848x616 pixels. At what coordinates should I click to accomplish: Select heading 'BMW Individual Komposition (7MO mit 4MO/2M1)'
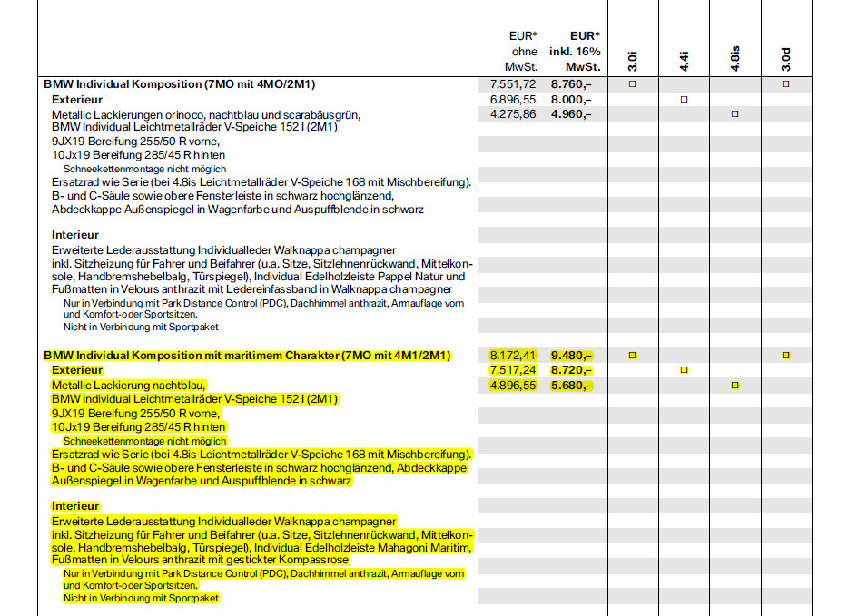pos(180,84)
